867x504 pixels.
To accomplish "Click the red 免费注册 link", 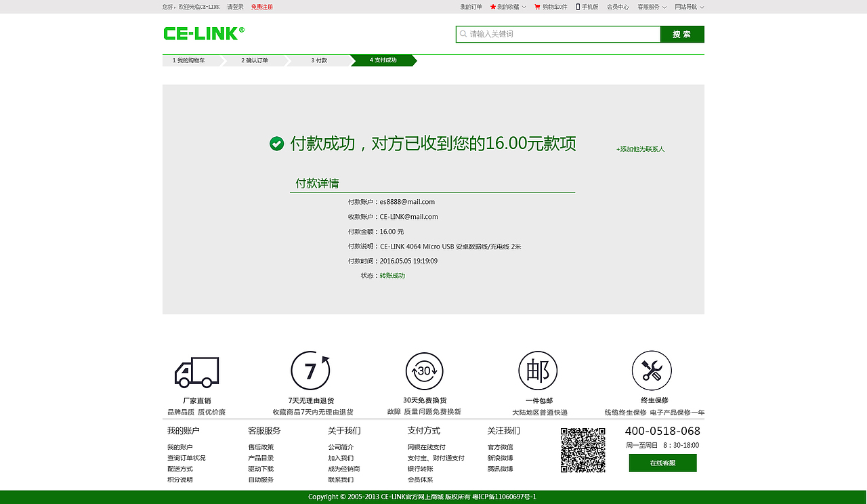I will tap(262, 7).
